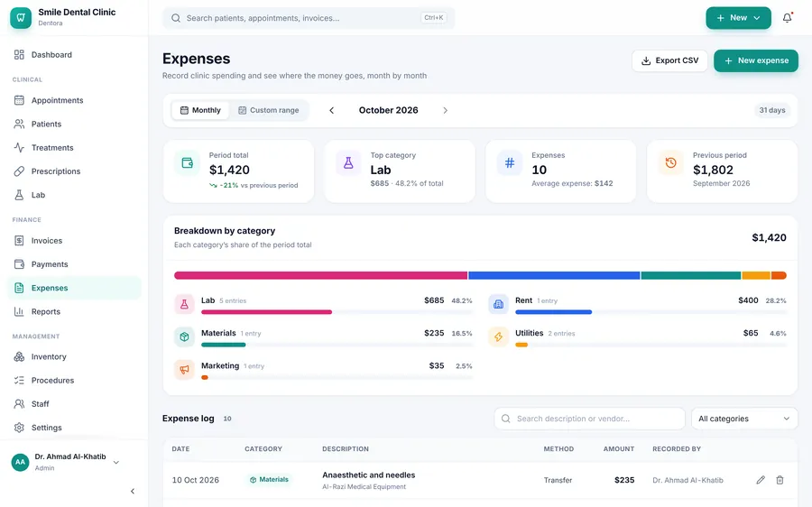Delete the Anaesthetic and needles expense via trash icon
The height and width of the screenshot is (507, 812).
pyautogui.click(x=780, y=480)
